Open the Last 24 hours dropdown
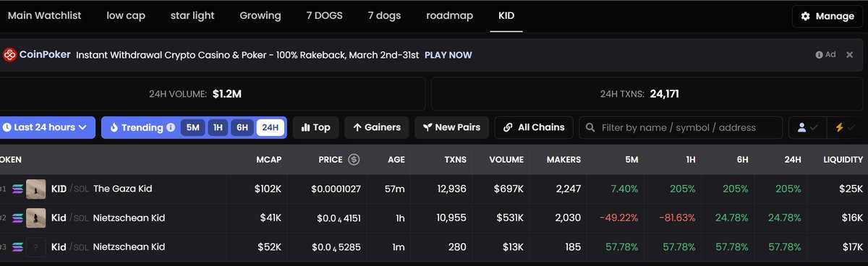The image size is (868, 266). 46,128
